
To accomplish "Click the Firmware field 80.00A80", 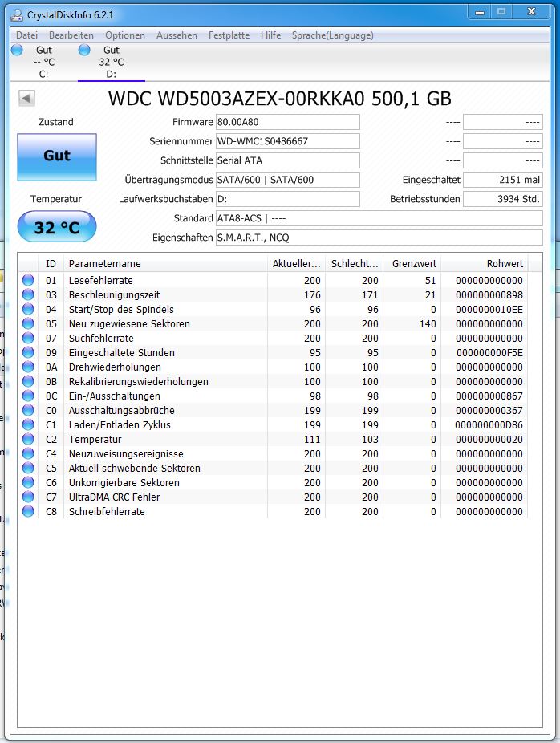I will (x=287, y=122).
